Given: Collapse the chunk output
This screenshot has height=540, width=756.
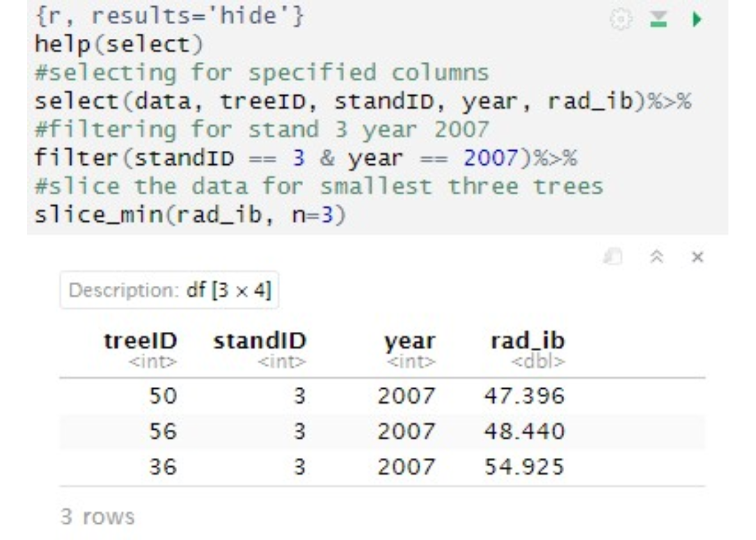Looking at the screenshot, I should tap(656, 257).
